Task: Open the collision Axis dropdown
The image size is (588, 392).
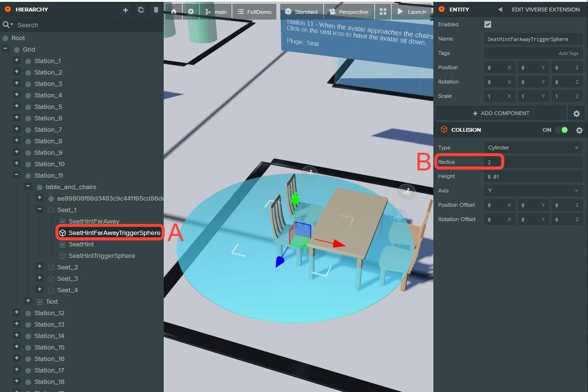Action: [x=533, y=191]
